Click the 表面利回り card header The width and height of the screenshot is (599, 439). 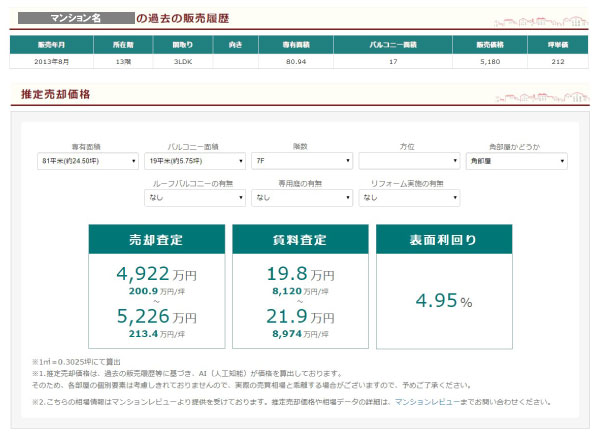pos(444,239)
